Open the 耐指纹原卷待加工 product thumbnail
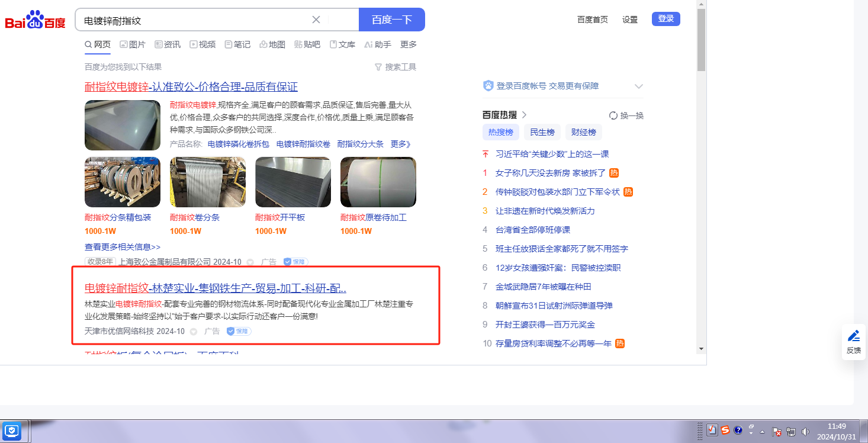Viewport: 868px width, 443px height. pos(378,182)
